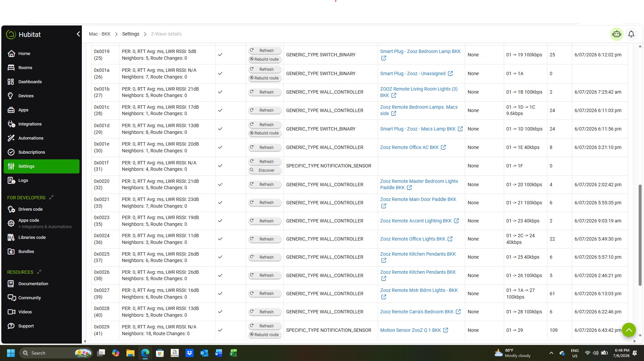Collapse the FOR DEVELOPERS section
The width and height of the screenshot is (644, 361).
pyautogui.click(x=51, y=197)
